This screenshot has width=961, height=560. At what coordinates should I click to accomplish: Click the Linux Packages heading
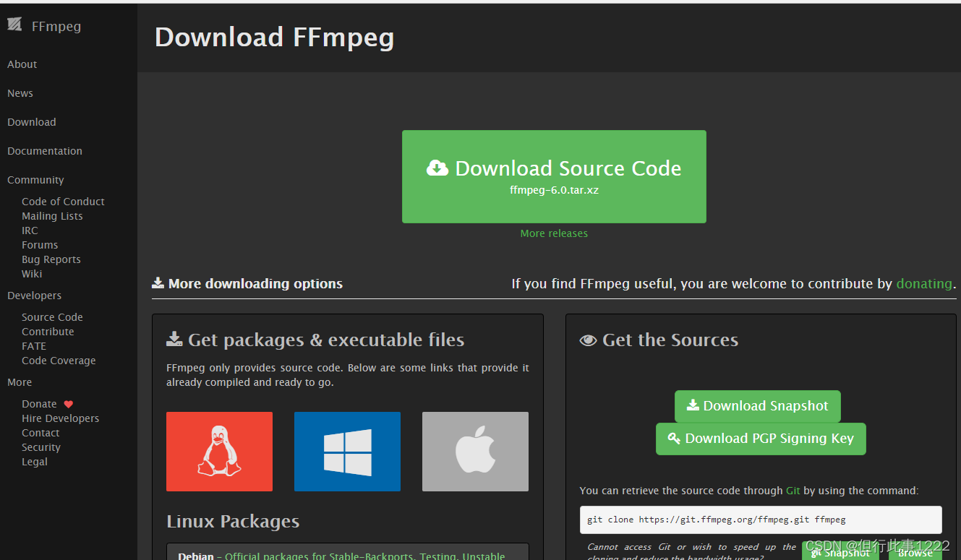tap(233, 521)
